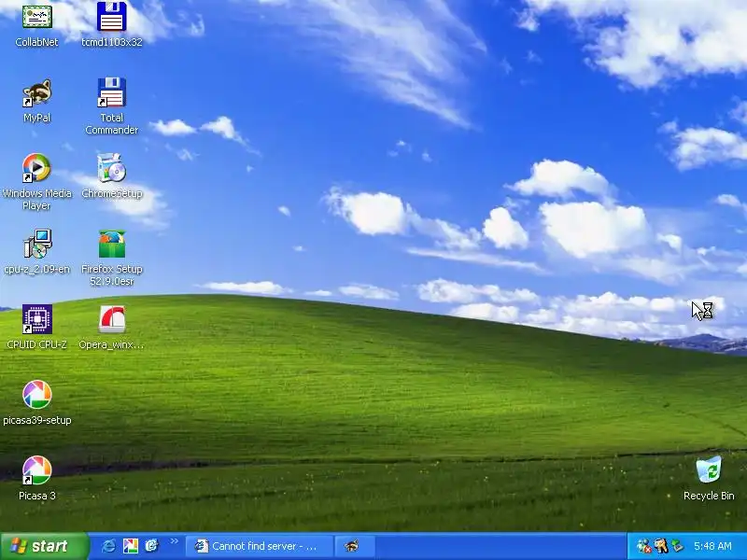
Task: Switch to the 'Cannot find server' taskbar window
Action: pyautogui.click(x=260, y=546)
